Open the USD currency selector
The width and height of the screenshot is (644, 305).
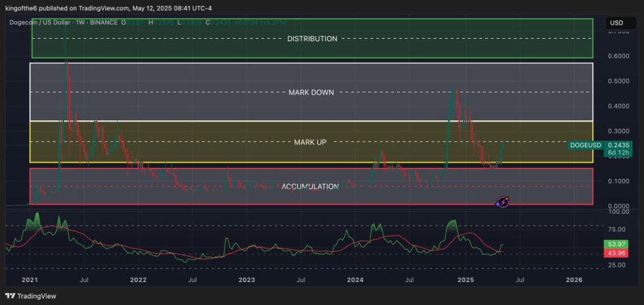(616, 22)
